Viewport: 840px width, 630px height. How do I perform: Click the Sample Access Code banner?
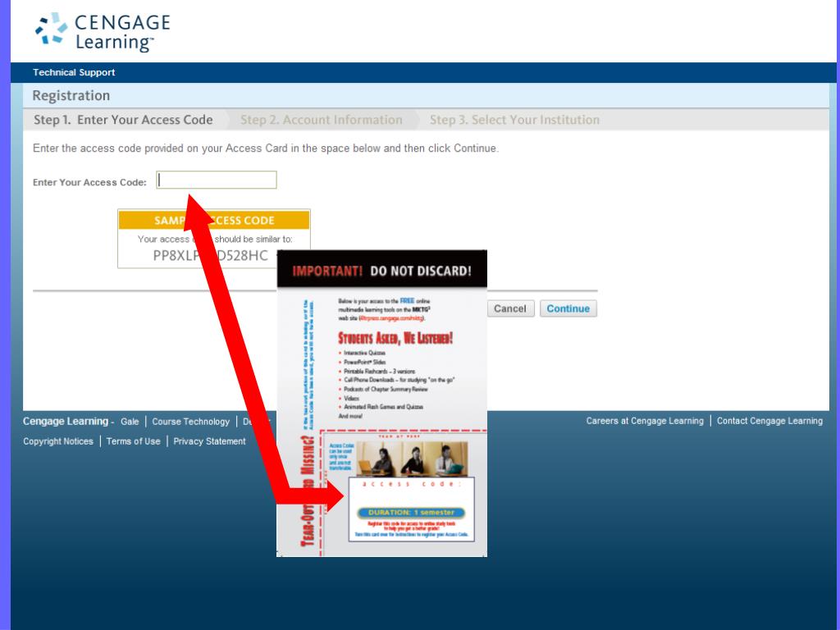(214, 220)
